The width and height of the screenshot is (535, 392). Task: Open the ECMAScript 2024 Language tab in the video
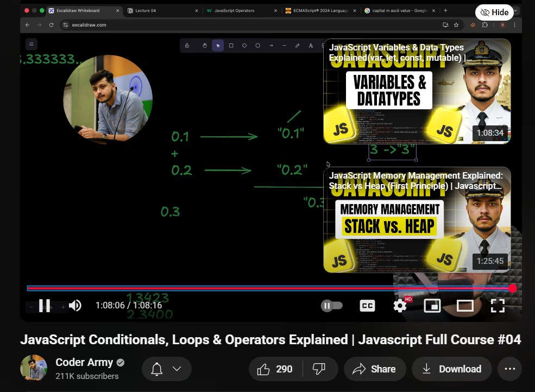tap(320, 10)
